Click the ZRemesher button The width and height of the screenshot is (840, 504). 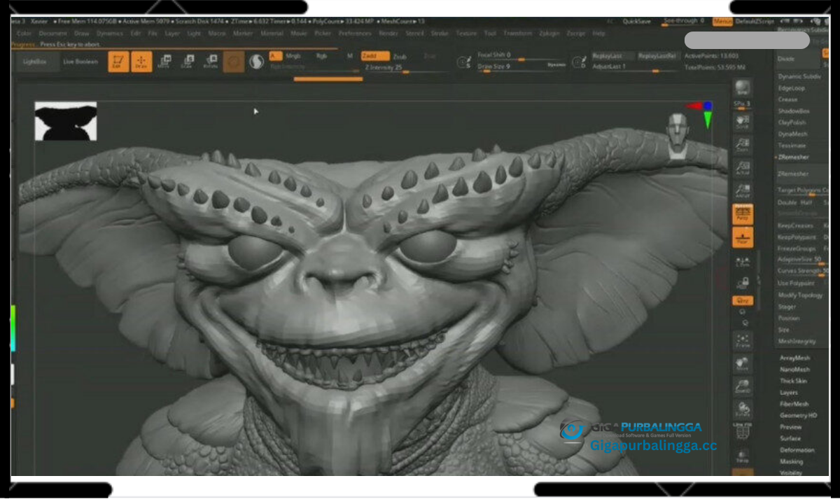pos(801,174)
